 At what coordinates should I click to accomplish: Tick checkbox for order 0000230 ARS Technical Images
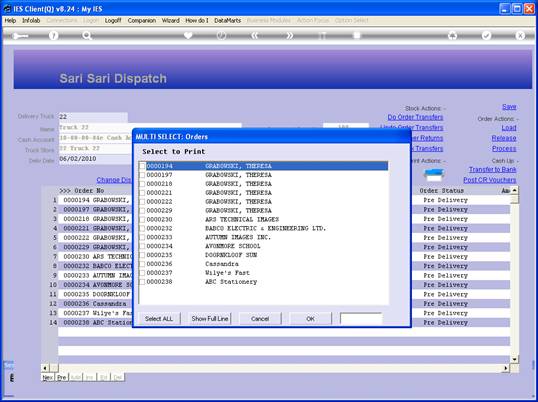click(x=142, y=220)
